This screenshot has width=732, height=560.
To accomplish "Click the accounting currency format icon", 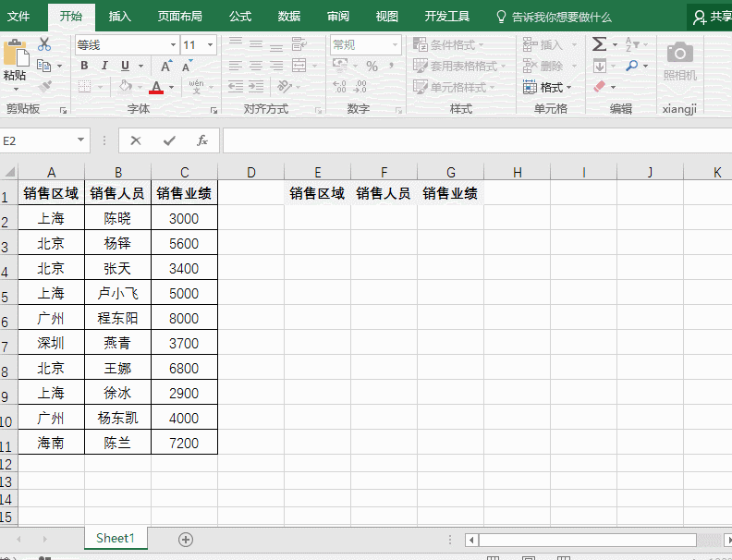I will click(x=340, y=66).
